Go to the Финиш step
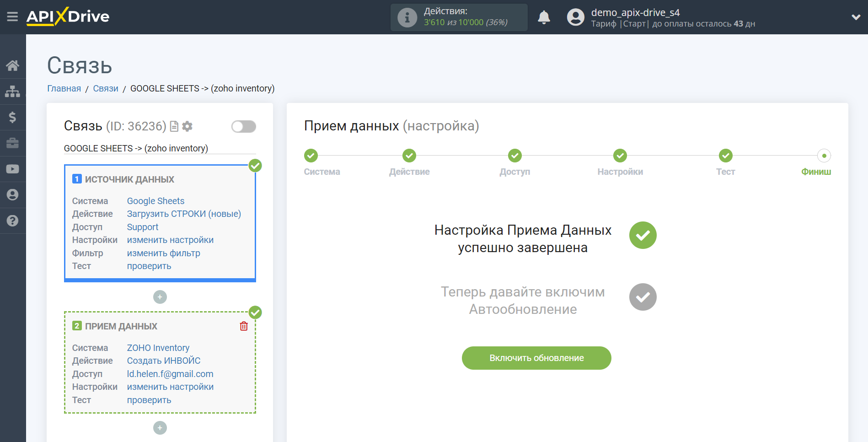Viewport: 868px width, 442px height. [824, 156]
